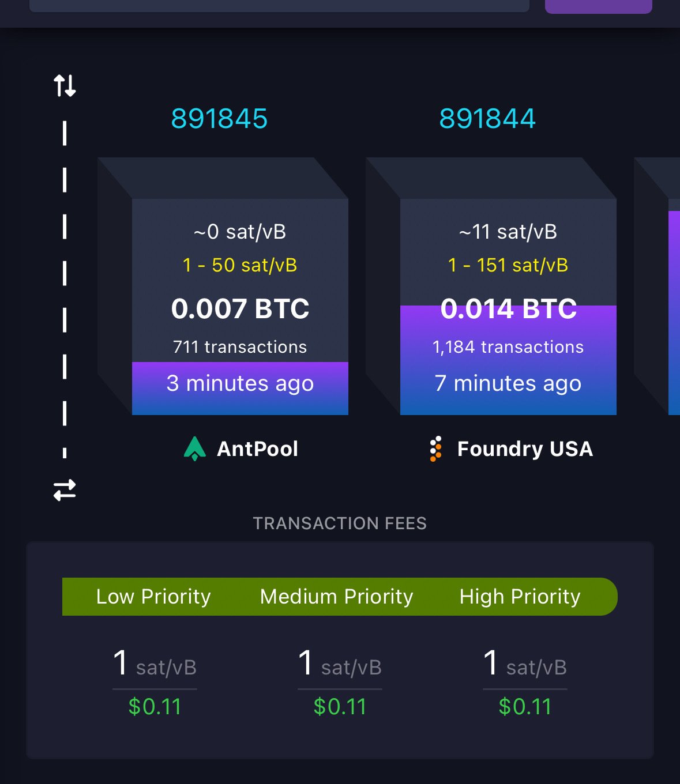Screen dimensions: 680x784
Task: Open the block with 1,184 transactions
Action: pos(508,307)
